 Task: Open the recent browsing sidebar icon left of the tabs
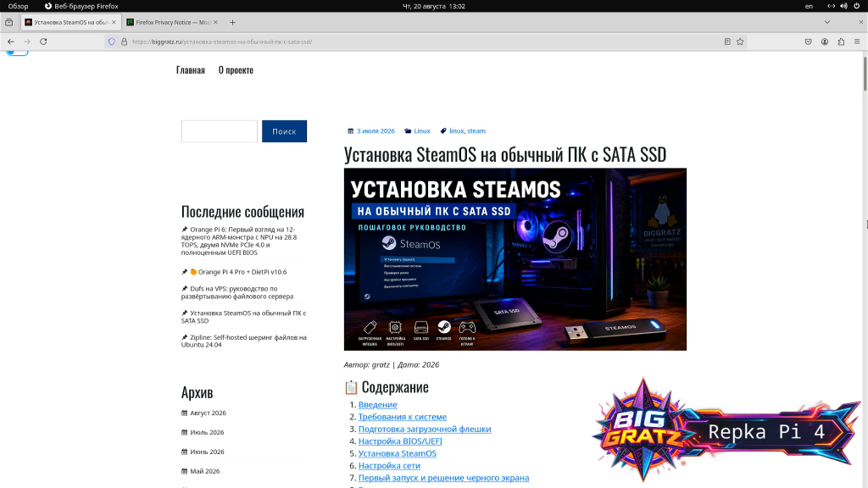(x=8, y=22)
